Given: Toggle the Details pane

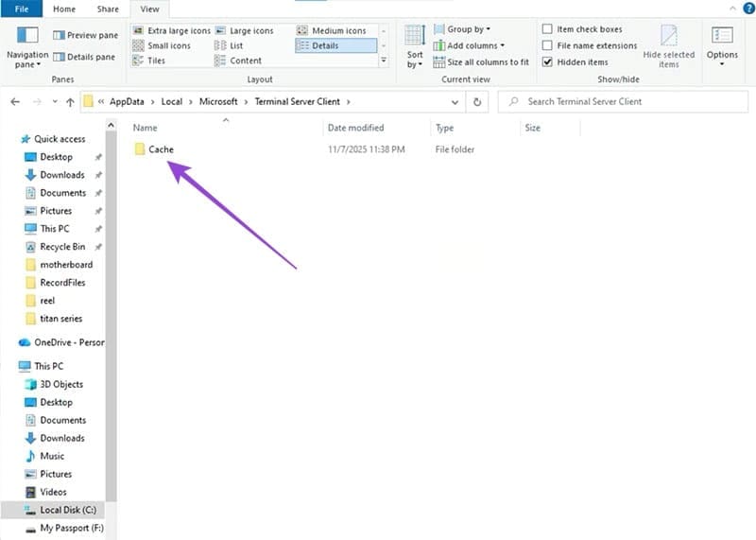Looking at the screenshot, I should (84, 57).
